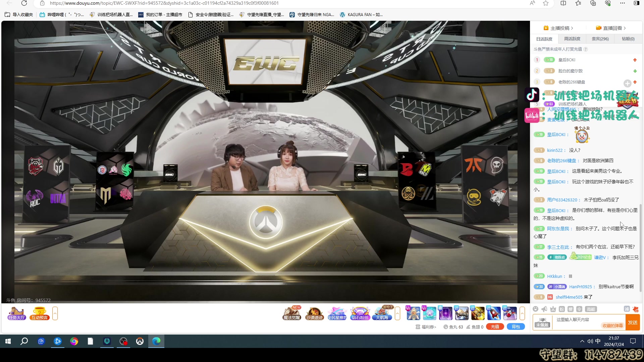Open the emoji picker in chat toolbar

tap(536, 309)
